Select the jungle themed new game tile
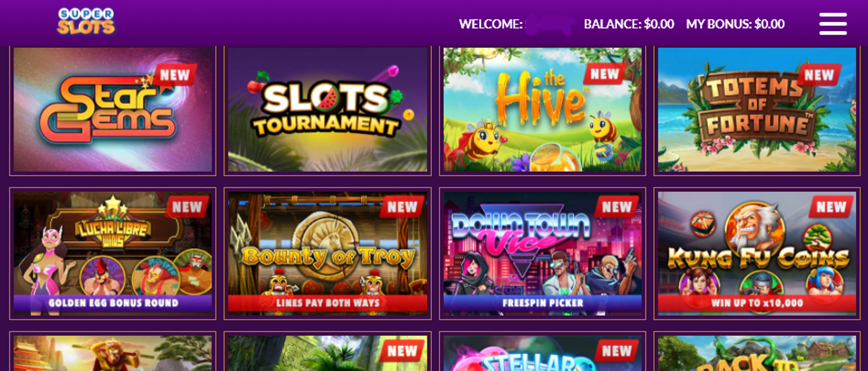 point(328,353)
